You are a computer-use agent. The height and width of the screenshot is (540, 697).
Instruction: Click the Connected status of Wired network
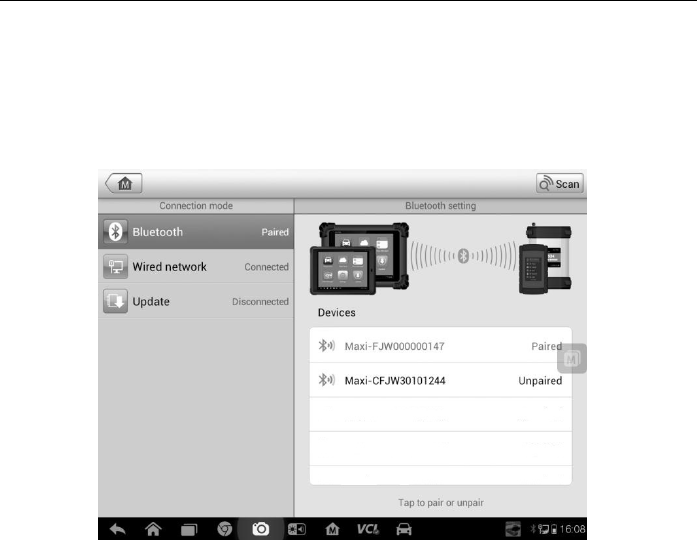tap(266, 267)
